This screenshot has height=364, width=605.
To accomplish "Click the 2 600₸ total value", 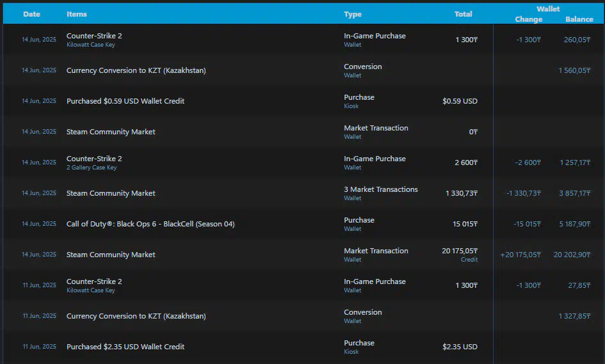I will click(466, 162).
